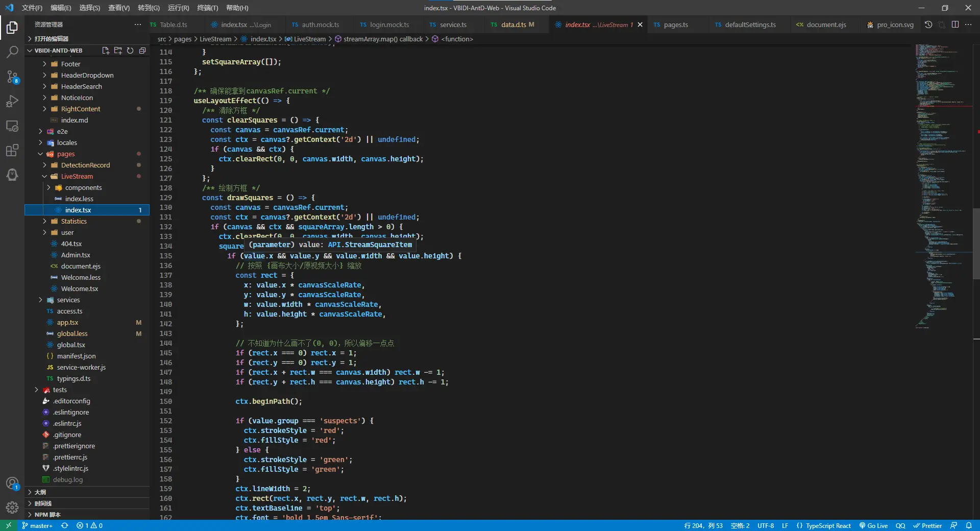Open .gitignore in the explorer
Viewport: 980px width, 531px height.
point(67,435)
